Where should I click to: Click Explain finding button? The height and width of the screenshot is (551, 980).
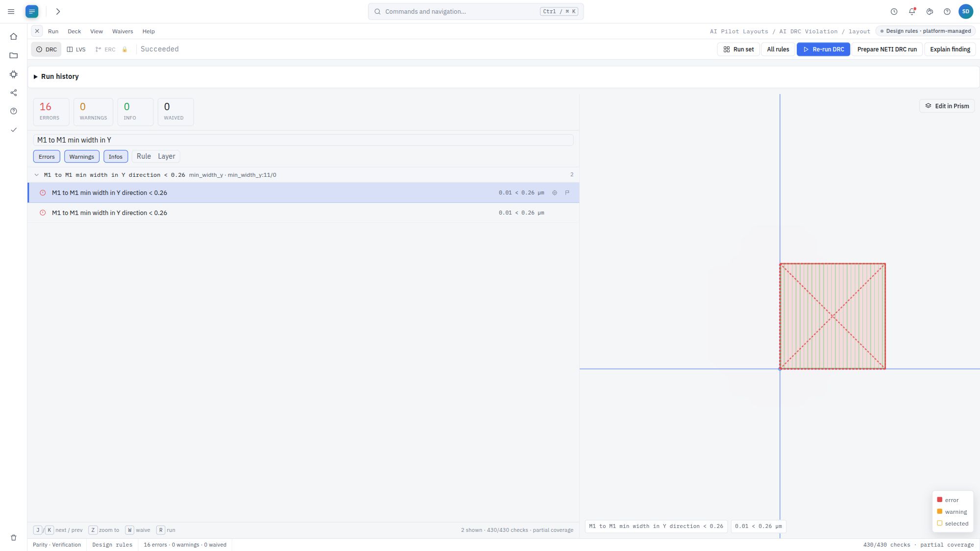(x=950, y=49)
